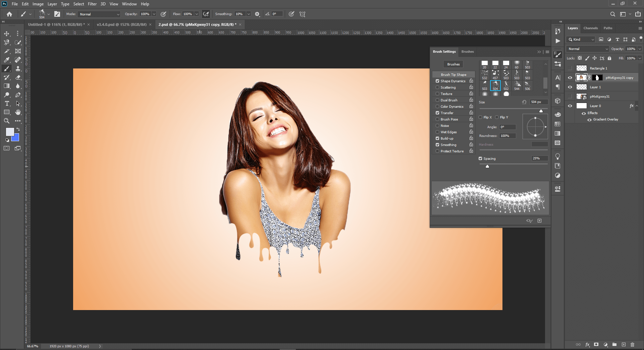Select the Gradient tool

(7, 86)
